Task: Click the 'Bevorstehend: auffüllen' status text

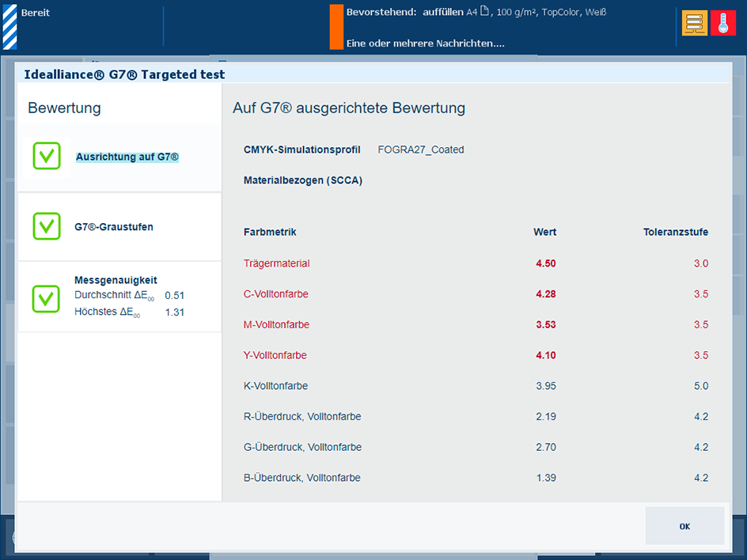Action: (x=405, y=13)
